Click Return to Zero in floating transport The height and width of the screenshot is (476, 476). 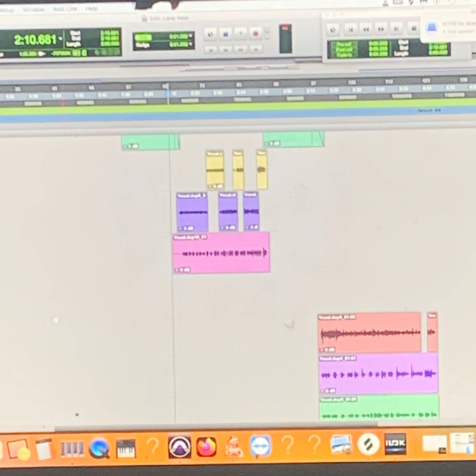[x=351, y=30]
